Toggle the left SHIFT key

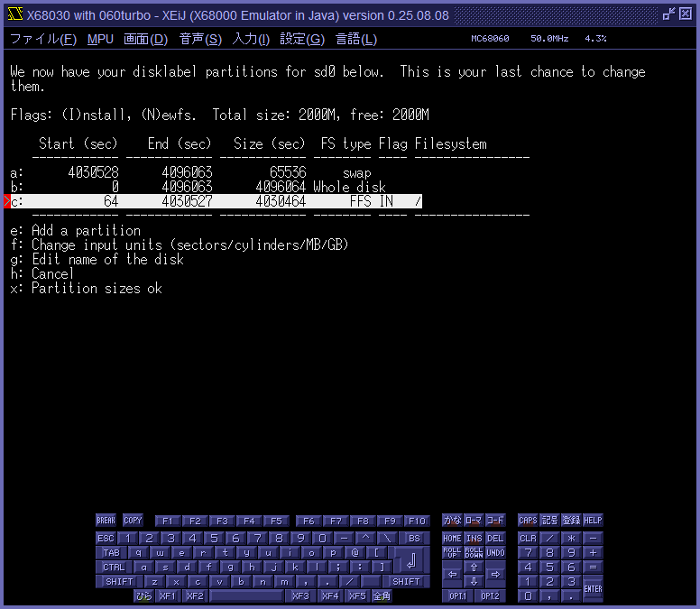[x=119, y=581]
